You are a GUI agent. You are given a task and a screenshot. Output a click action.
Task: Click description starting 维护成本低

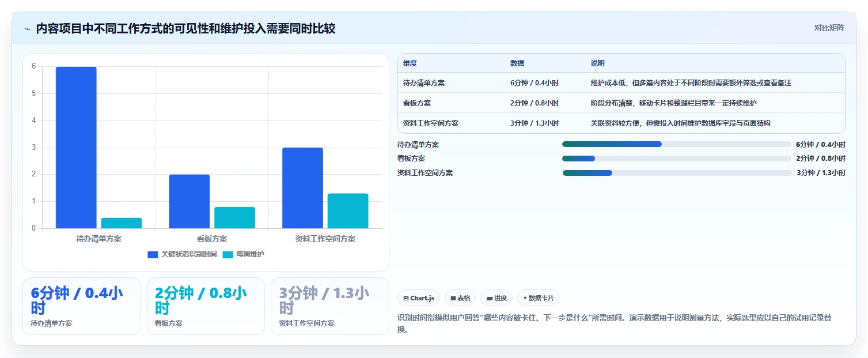pyautogui.click(x=691, y=83)
